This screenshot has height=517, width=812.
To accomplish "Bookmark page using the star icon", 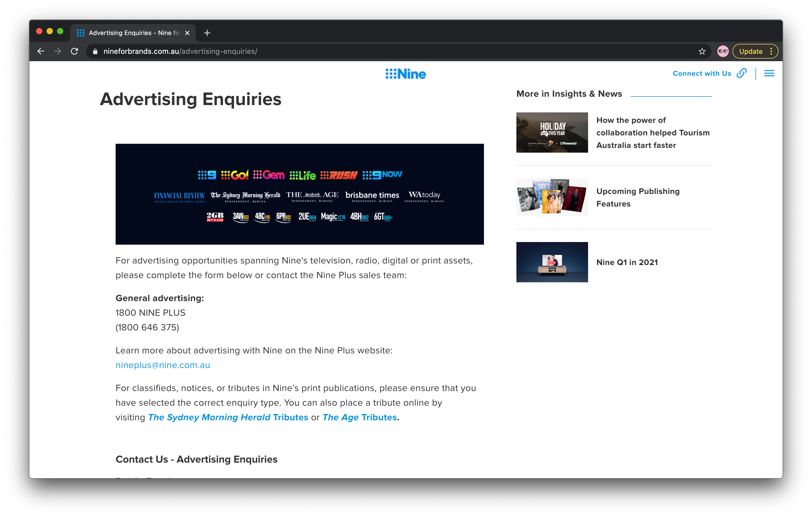I will (x=702, y=51).
